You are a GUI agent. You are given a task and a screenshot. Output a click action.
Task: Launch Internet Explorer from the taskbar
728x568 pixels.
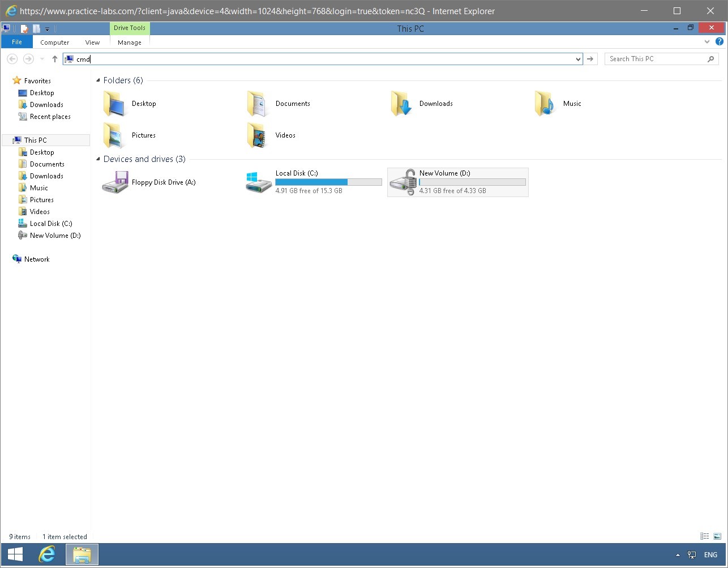tap(48, 554)
